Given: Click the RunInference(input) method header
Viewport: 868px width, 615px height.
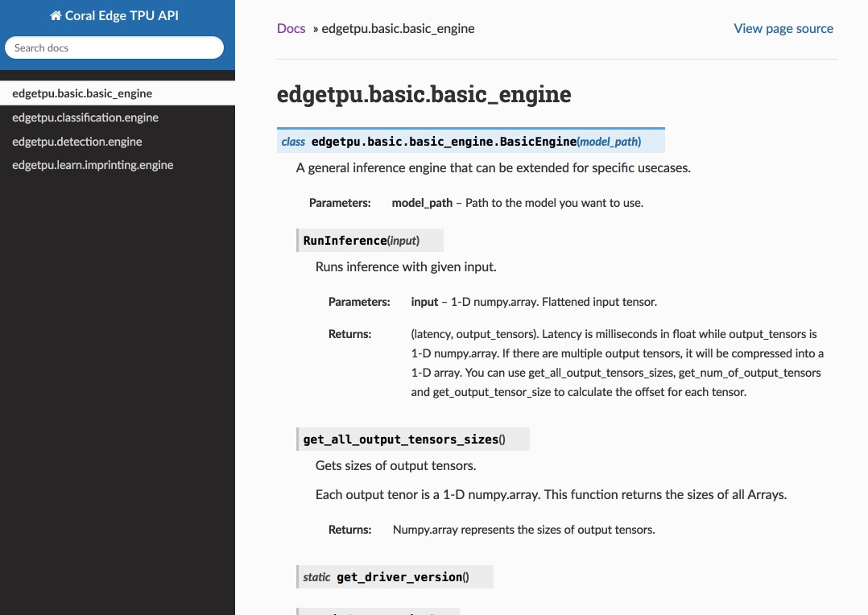Looking at the screenshot, I should pyautogui.click(x=370, y=240).
